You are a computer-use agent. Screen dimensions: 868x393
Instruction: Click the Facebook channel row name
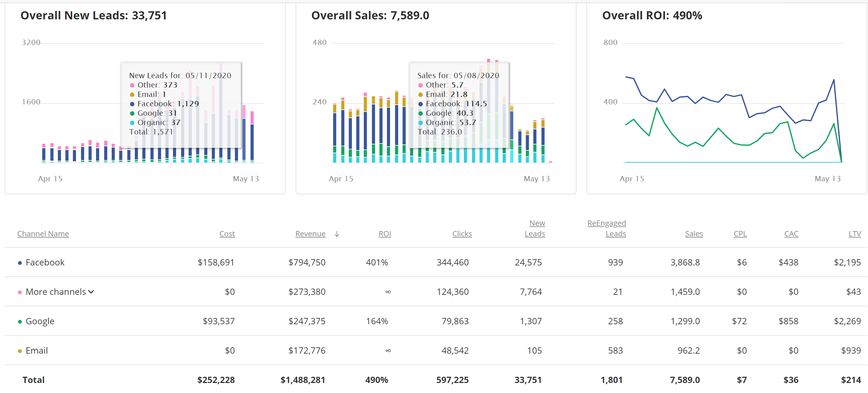(x=45, y=262)
